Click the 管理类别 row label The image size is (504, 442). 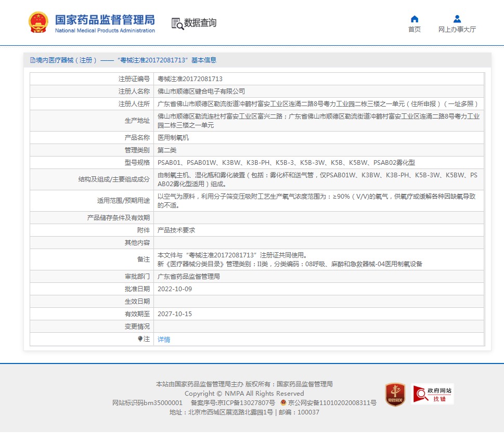(x=137, y=150)
